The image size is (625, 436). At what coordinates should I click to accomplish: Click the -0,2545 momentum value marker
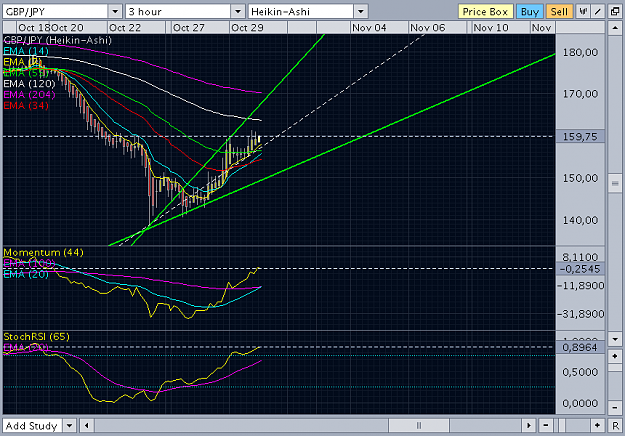[580, 269]
